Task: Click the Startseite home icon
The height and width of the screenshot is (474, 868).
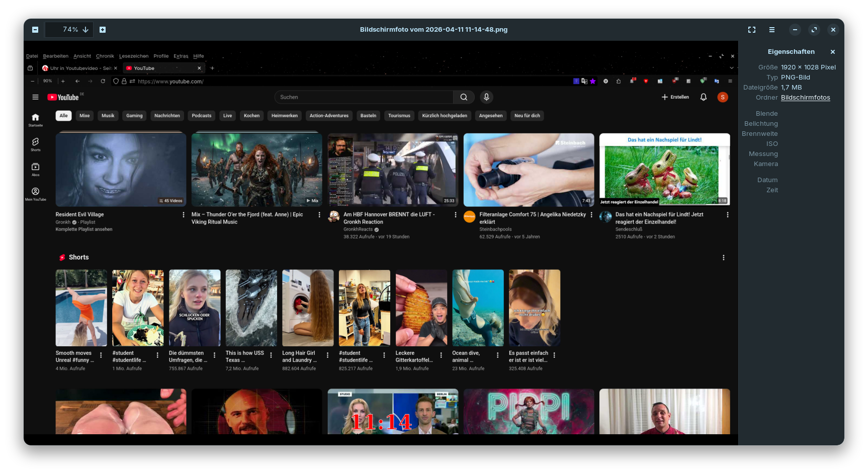Action: click(x=35, y=119)
